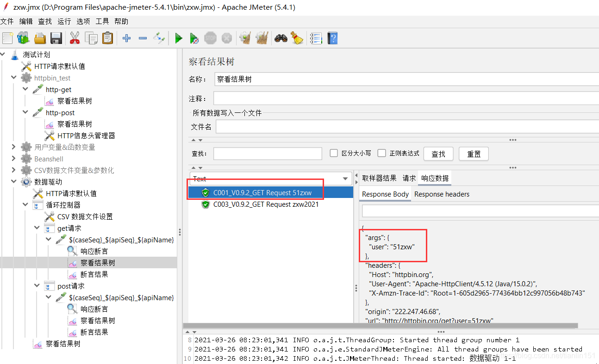
Task: Click the Open file folder icon
Action: pyautogui.click(x=40, y=38)
